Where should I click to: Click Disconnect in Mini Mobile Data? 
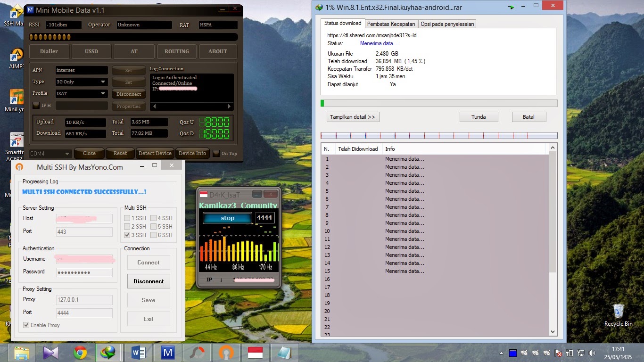click(129, 94)
